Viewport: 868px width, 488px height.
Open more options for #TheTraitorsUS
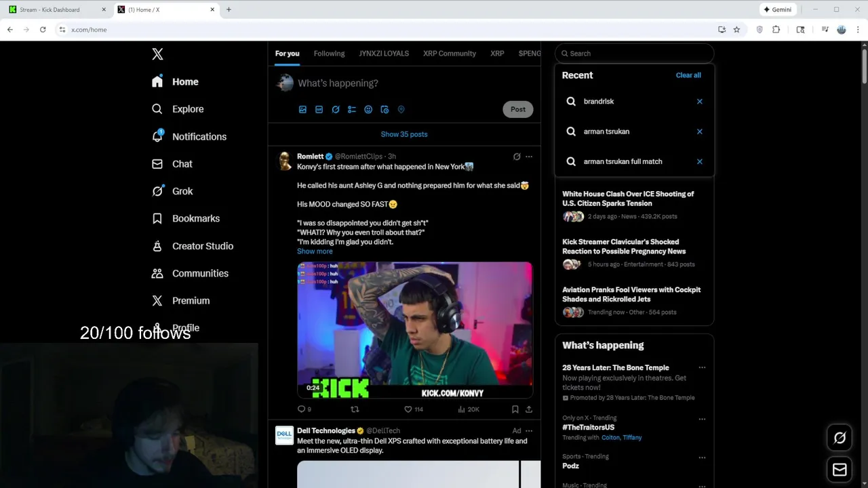[702, 419]
